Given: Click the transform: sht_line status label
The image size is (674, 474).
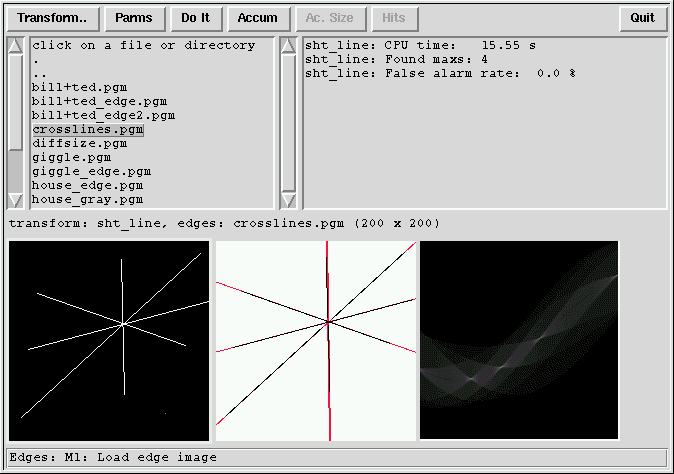Looking at the screenshot, I should click(224, 223).
